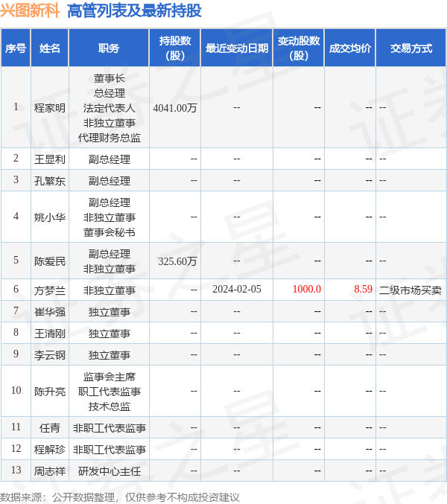
Task: Select the name 程家明 in row 1
Action: pyautogui.click(x=50, y=108)
